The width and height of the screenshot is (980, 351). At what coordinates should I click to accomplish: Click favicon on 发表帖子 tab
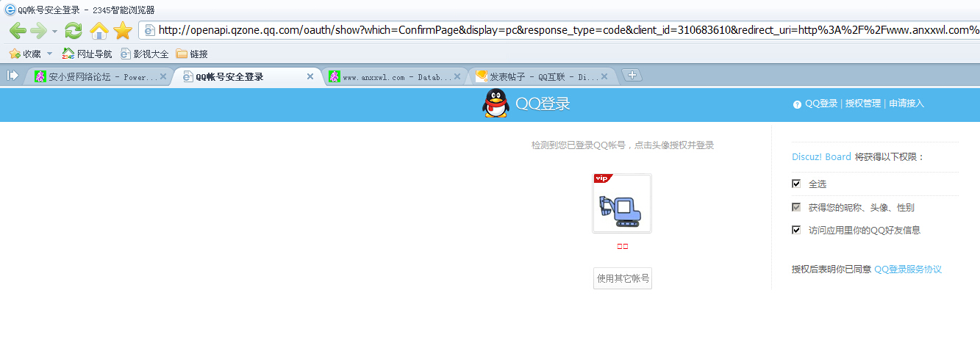tap(482, 76)
